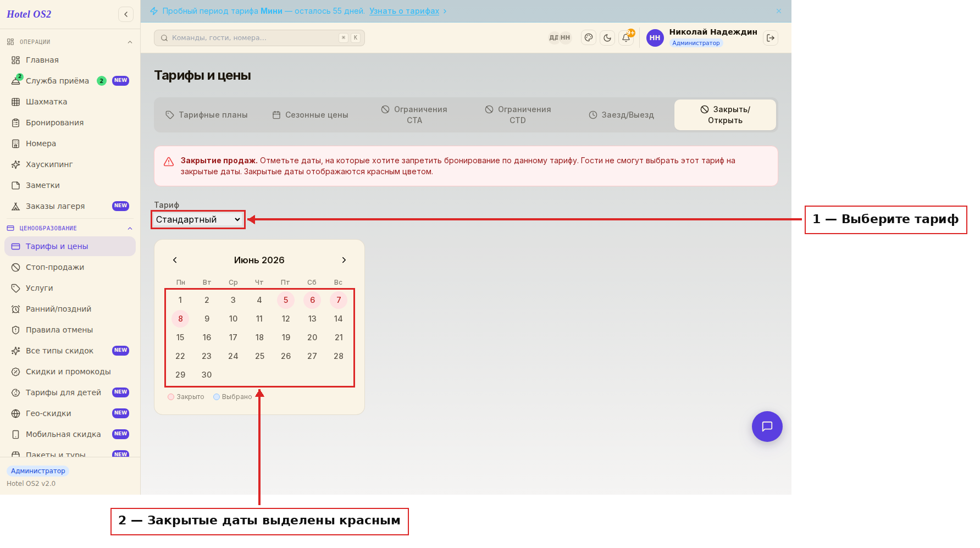Click the НН user avatar

tap(655, 37)
